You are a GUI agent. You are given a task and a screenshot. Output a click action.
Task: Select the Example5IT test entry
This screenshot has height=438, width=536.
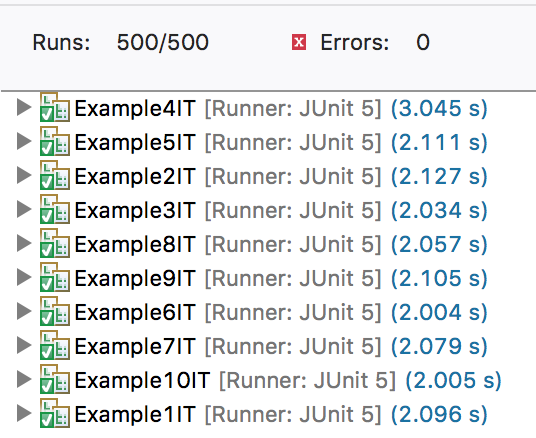[x=281, y=142]
